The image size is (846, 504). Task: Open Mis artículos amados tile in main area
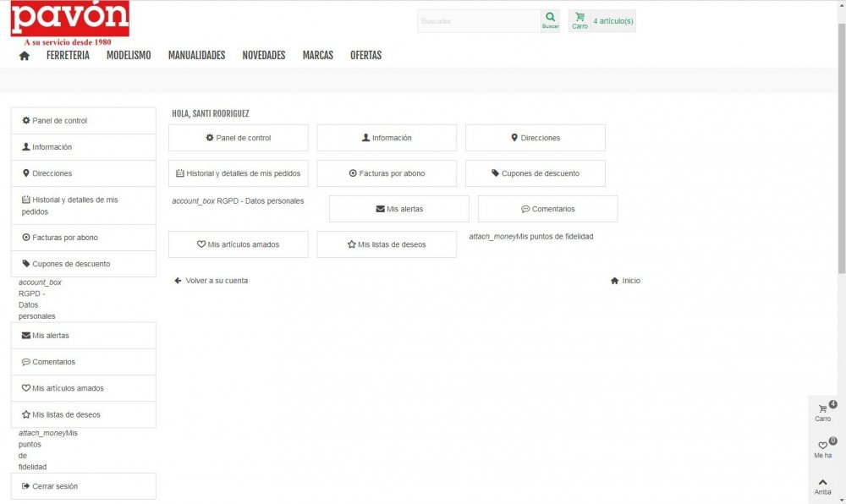coord(239,244)
